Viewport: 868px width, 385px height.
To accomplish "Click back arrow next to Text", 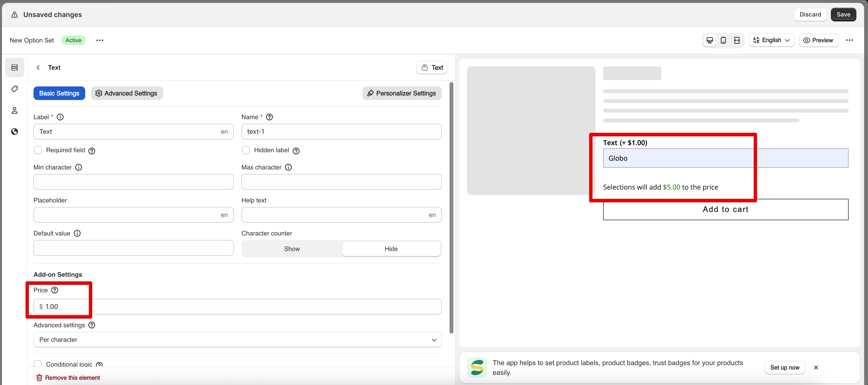I will [x=38, y=67].
